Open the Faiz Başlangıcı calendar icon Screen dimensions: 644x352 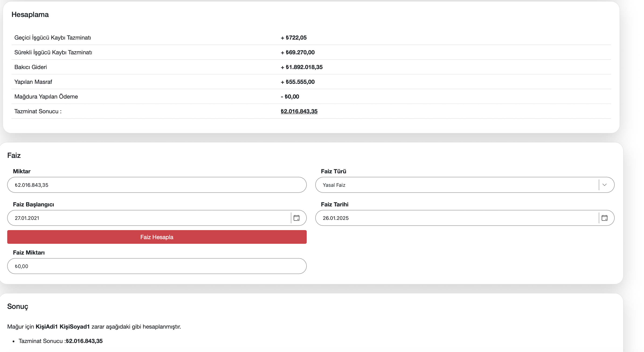tap(296, 218)
